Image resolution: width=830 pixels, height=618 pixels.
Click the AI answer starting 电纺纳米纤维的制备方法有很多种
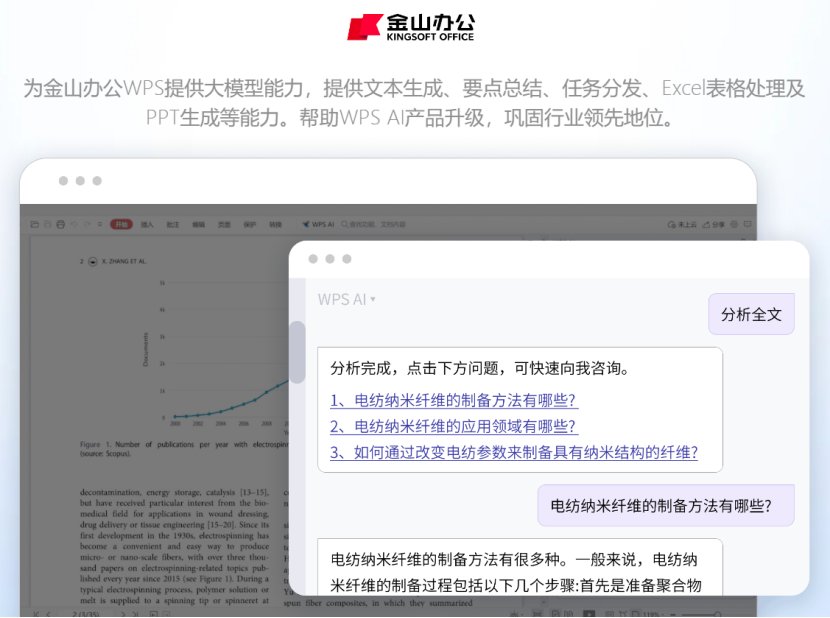520,567
